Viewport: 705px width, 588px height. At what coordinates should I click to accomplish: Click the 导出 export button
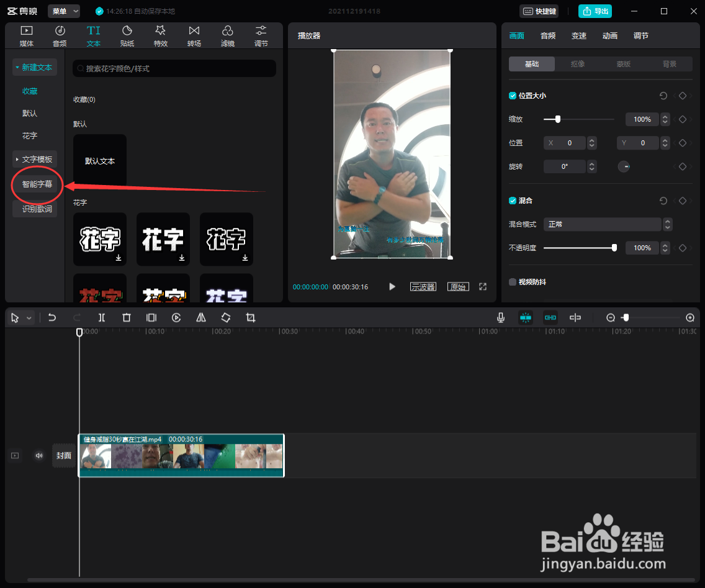(595, 11)
